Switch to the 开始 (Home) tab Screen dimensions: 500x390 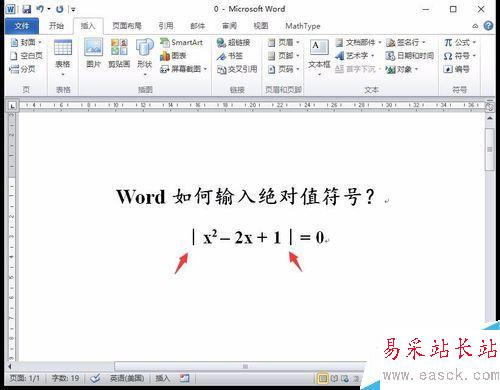[x=56, y=26]
